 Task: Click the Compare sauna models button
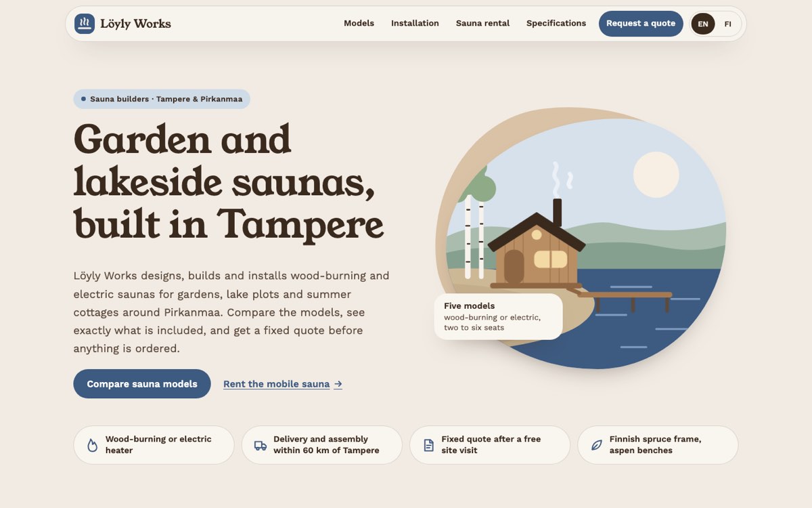pyautogui.click(x=142, y=384)
